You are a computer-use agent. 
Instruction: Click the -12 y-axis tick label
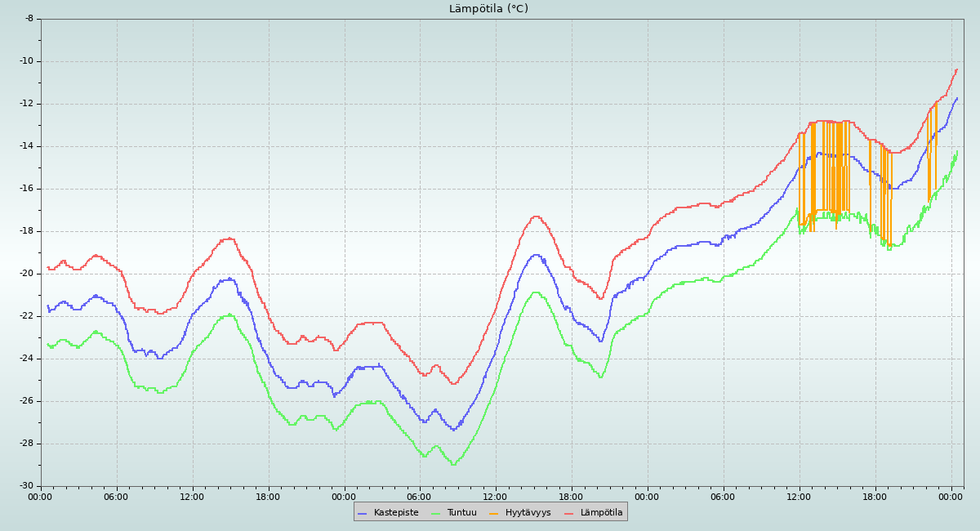pos(26,104)
